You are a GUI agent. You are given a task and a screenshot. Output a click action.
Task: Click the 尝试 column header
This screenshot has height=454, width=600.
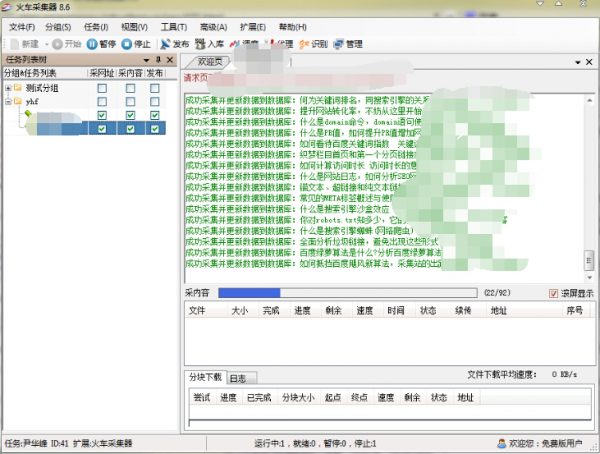coord(202,398)
